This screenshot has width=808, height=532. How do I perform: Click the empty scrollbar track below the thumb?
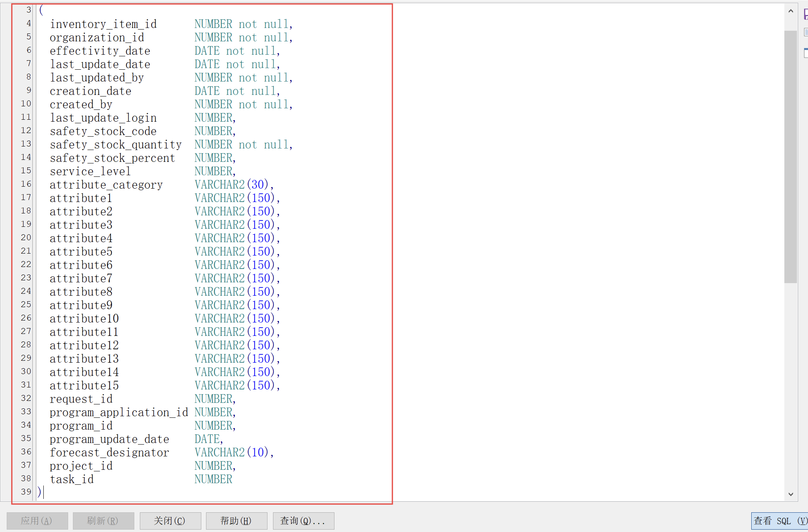point(790,386)
